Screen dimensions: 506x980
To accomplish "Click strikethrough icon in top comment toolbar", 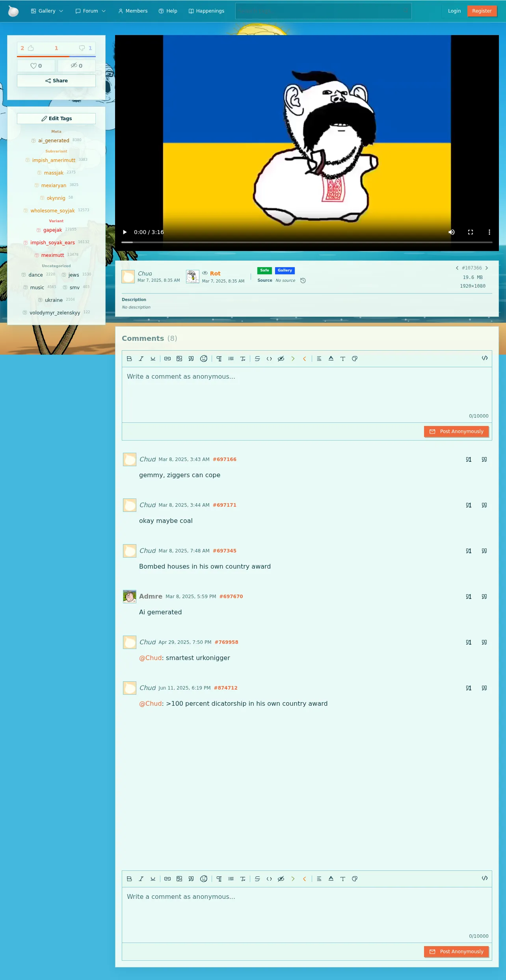I will point(257,359).
